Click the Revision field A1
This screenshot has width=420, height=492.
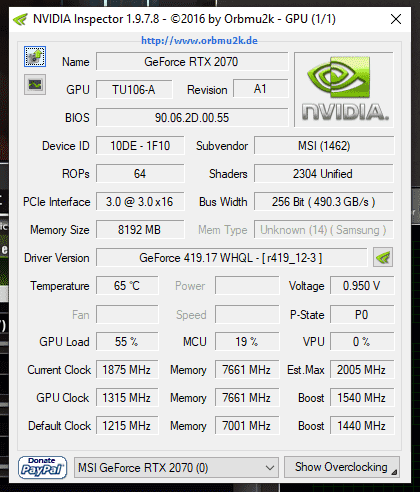click(x=260, y=89)
